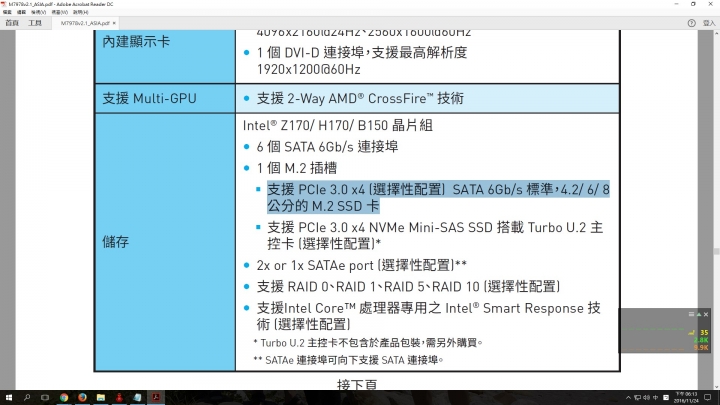This screenshot has width=720, height=405.
Task: Switch to Google Chrome on the taskbar
Action: point(64,398)
